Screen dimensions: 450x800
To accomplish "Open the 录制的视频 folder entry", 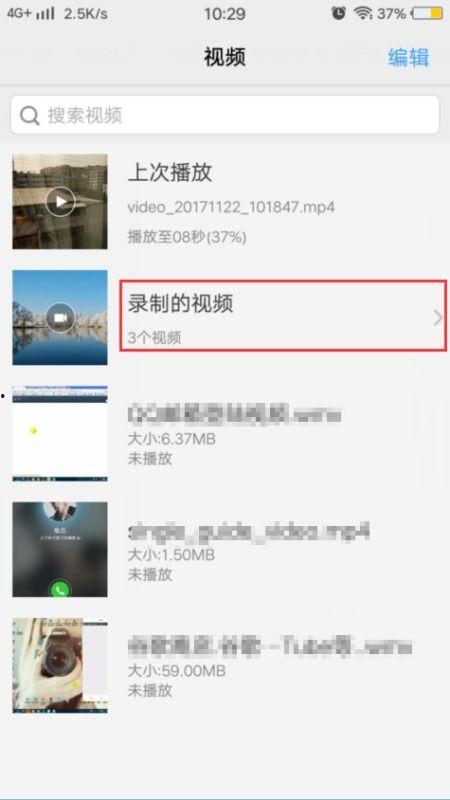I will (283, 315).
